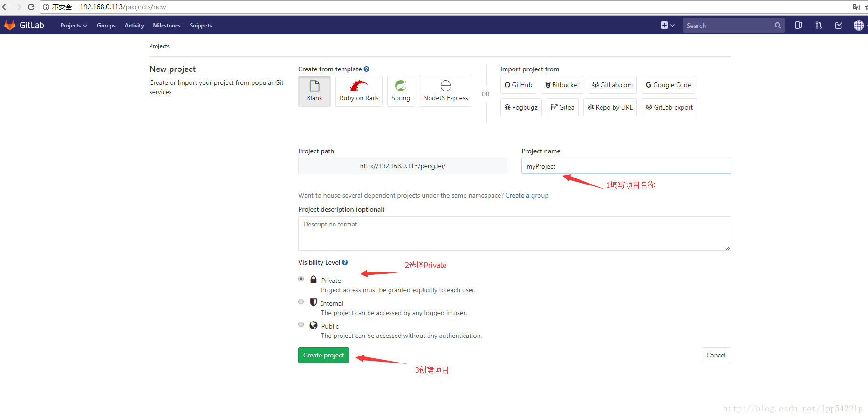Focus the Project description text area
Screen dimensions: 868x418
pyautogui.click(x=514, y=233)
